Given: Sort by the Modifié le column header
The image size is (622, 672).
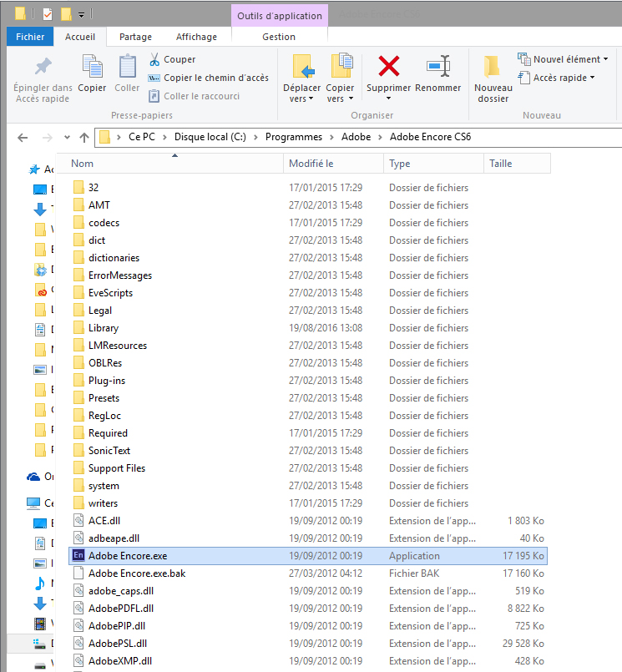Looking at the screenshot, I should coord(333,164).
